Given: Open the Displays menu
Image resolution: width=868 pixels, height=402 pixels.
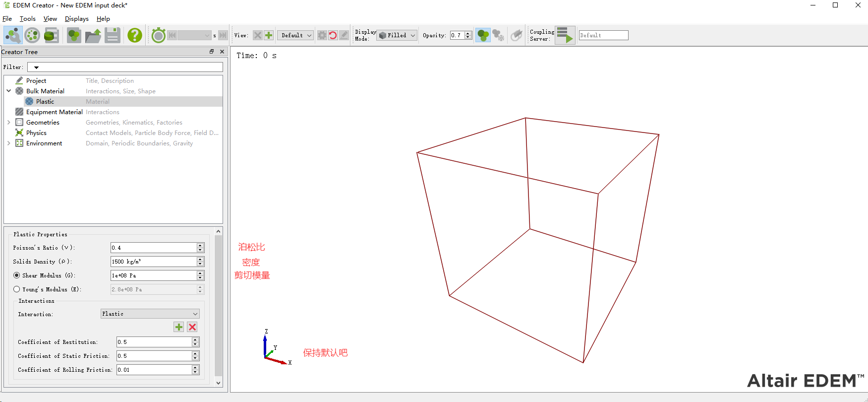Looking at the screenshot, I should click(76, 19).
